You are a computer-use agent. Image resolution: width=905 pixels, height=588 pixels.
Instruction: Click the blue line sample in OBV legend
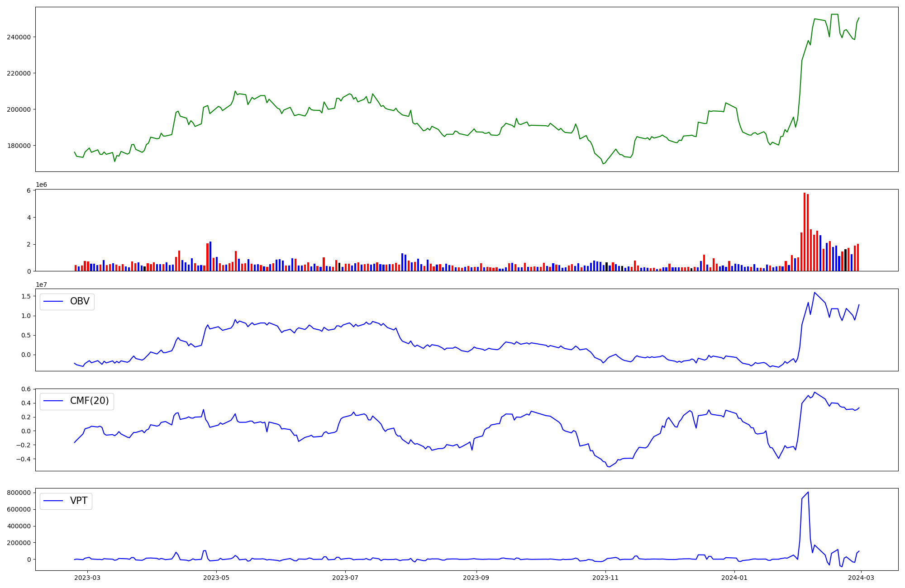coord(53,301)
